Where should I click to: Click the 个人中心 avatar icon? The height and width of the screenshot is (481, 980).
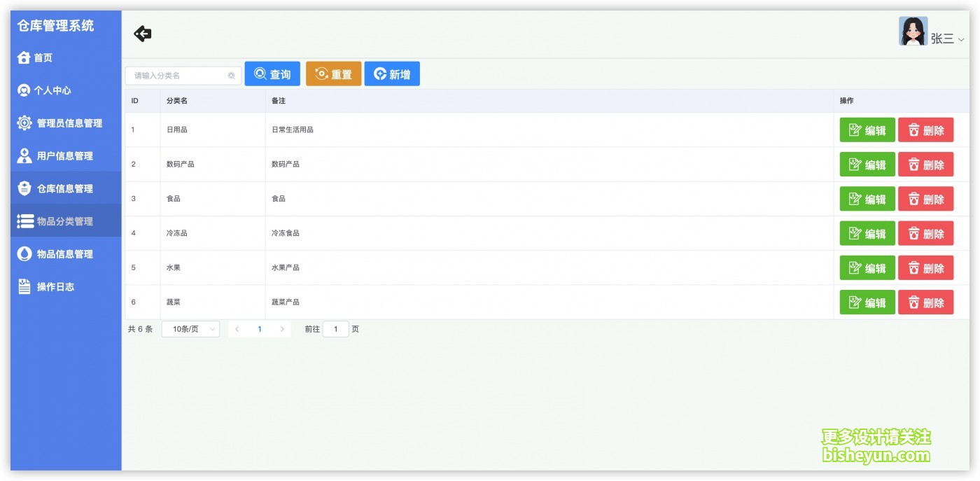(x=24, y=90)
